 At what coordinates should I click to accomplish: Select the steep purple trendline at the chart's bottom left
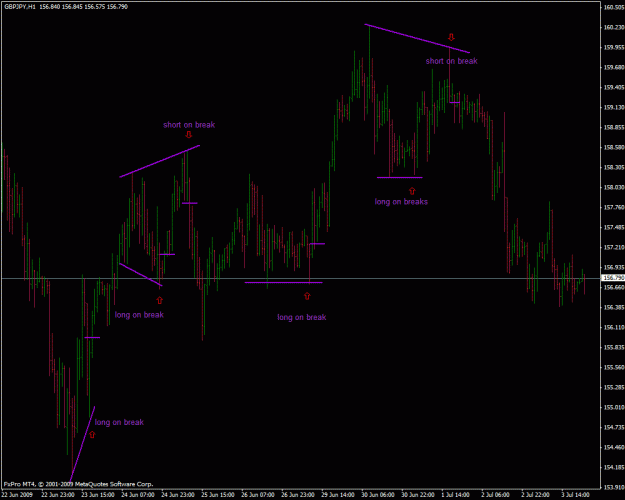[x=83, y=444]
